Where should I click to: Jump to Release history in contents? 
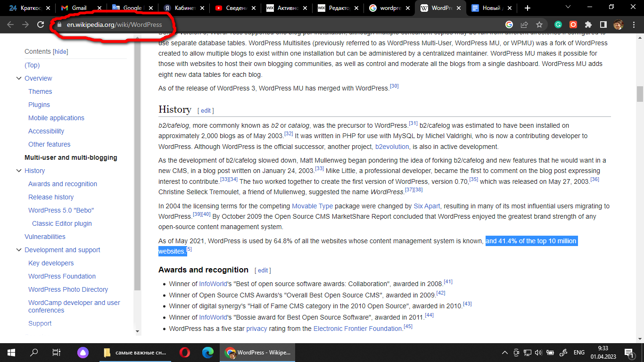coord(51,197)
